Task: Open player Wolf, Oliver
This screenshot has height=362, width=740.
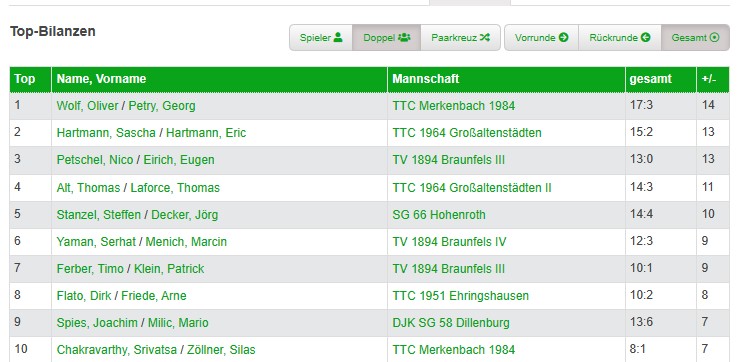Action: click(87, 106)
